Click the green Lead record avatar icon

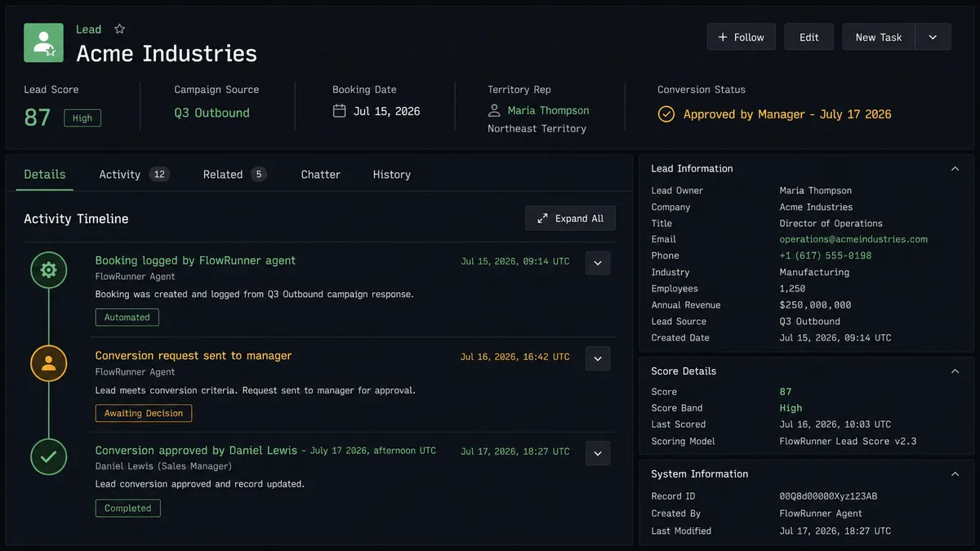click(x=44, y=42)
